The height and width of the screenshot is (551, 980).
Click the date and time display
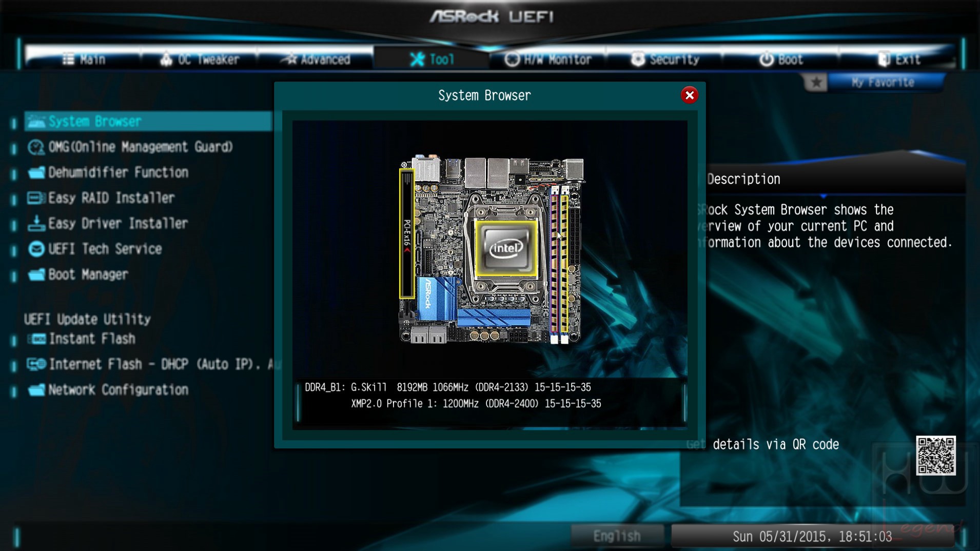pos(812,537)
